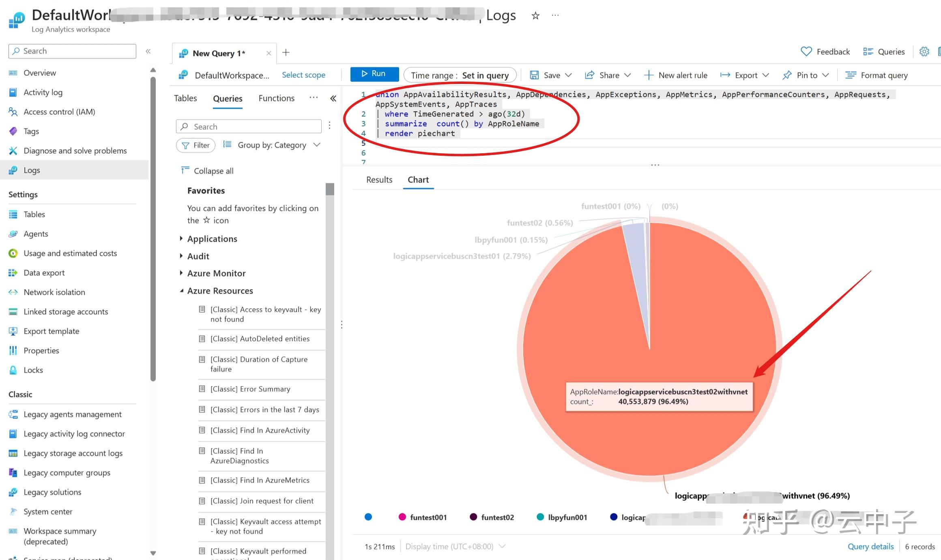
Task: Open the workspace settings gear
Action: 924,51
